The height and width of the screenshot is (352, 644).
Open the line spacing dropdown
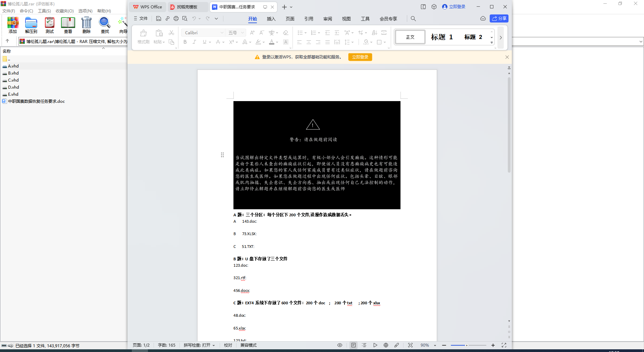[x=353, y=42]
